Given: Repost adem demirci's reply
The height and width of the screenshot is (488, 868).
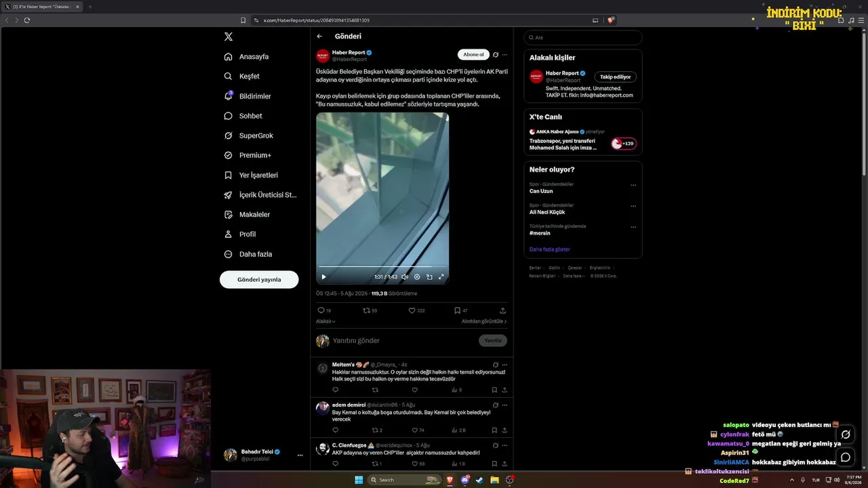Looking at the screenshot, I should 377,430.
